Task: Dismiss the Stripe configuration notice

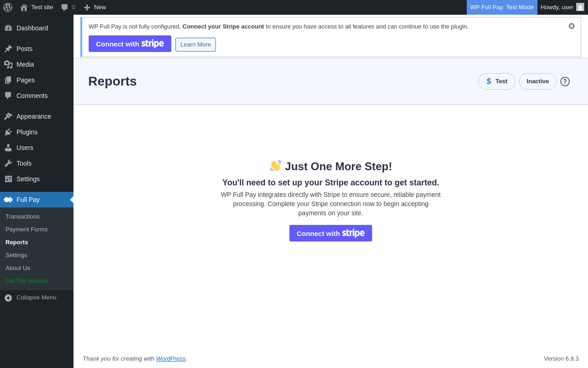Action: click(x=571, y=26)
